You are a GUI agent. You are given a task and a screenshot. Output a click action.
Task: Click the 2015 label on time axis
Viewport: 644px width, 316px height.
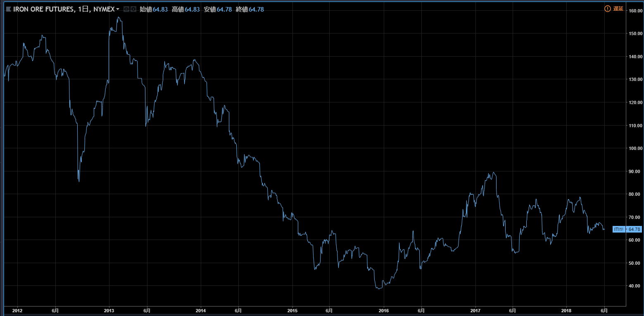[292, 310]
